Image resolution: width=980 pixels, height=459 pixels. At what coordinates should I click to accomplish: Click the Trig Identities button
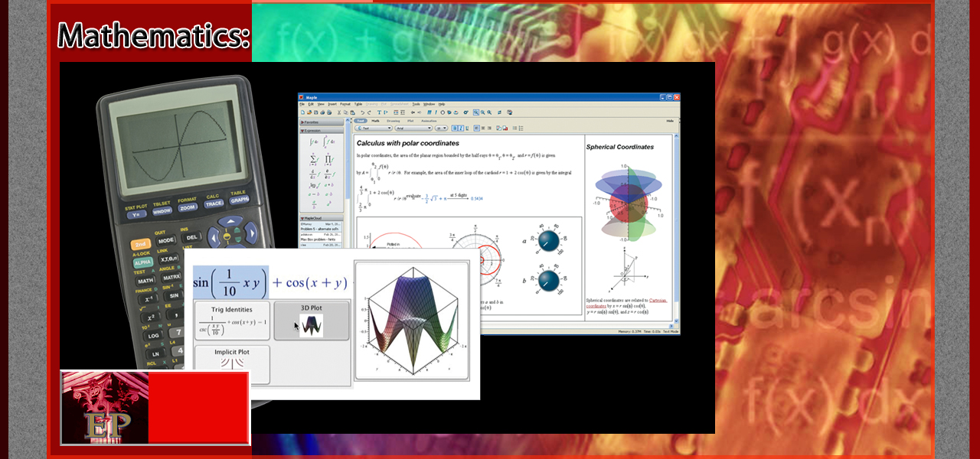[232, 321]
